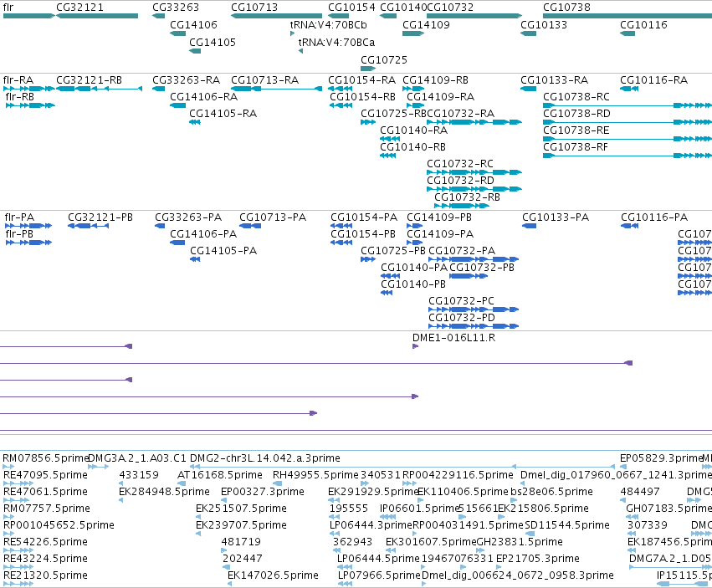Click the flr-PA protein label
Viewport: 712px width, 588px height.
point(19,217)
